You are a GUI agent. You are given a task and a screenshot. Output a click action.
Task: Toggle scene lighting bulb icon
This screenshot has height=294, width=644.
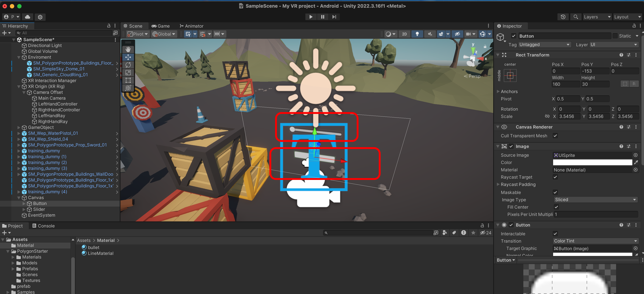417,34
